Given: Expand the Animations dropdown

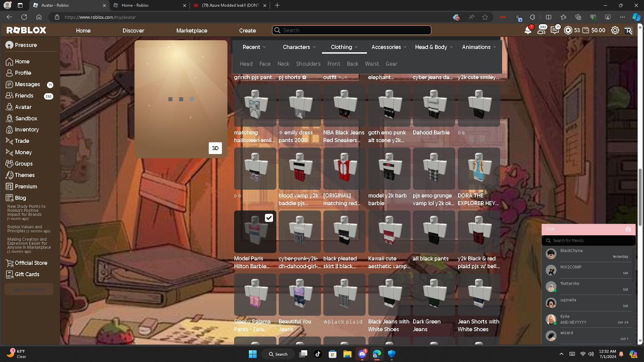Looking at the screenshot, I should tap(479, 47).
